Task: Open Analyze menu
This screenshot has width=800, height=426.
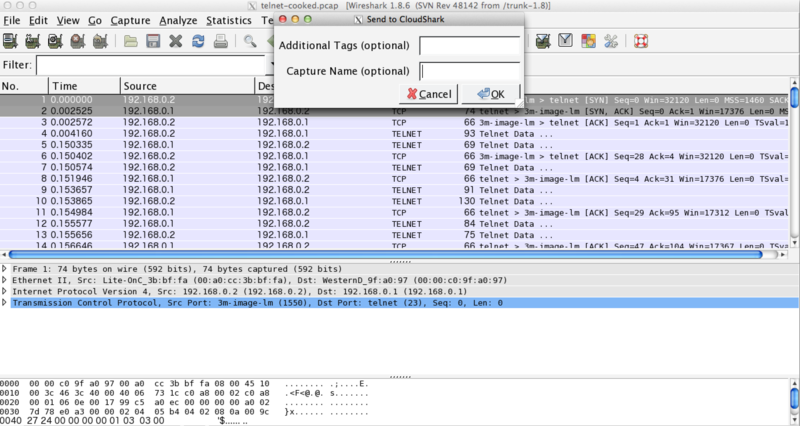Action: (178, 20)
